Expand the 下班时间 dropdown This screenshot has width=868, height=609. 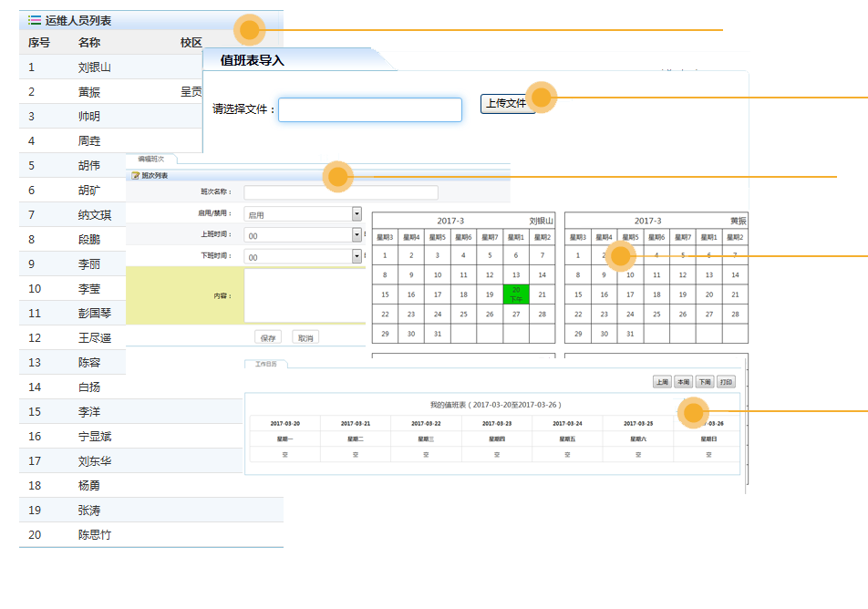(356, 256)
